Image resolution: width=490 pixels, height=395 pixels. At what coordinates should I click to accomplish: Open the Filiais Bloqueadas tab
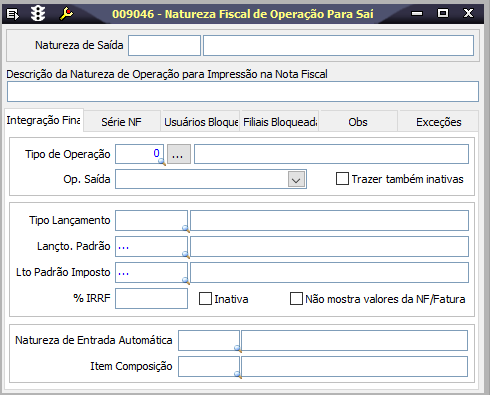pos(280,122)
